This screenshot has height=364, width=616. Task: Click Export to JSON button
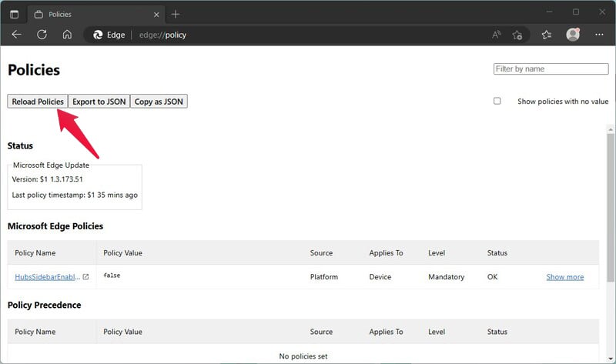tap(99, 102)
